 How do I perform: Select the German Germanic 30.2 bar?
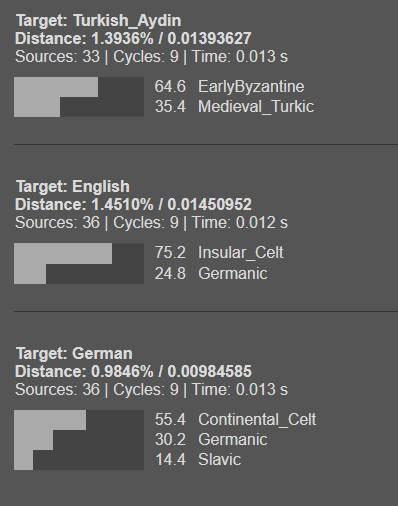point(34,440)
